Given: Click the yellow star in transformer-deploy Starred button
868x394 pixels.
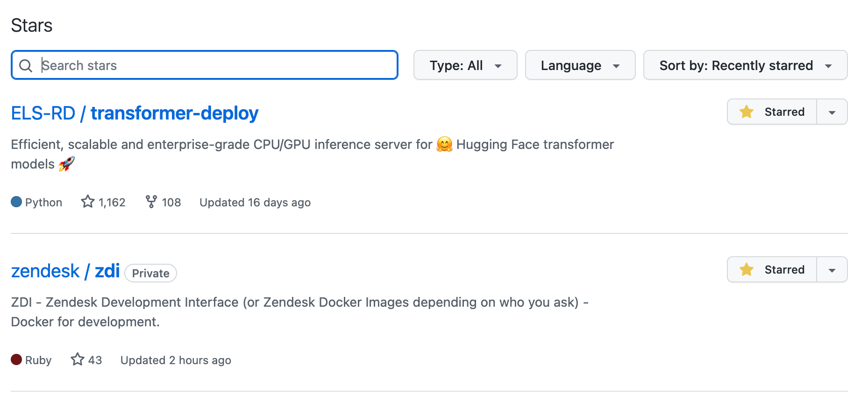Looking at the screenshot, I should coord(747,112).
